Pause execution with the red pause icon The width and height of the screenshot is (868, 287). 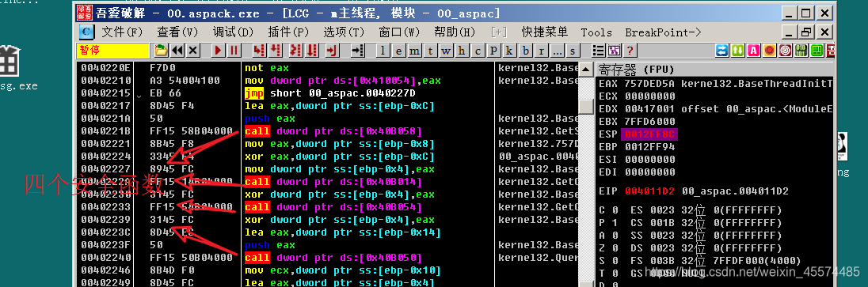pyautogui.click(x=234, y=51)
